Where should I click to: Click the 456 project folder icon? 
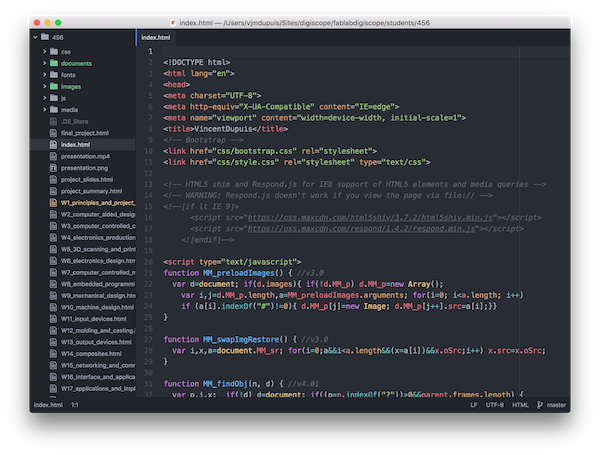(x=45, y=37)
